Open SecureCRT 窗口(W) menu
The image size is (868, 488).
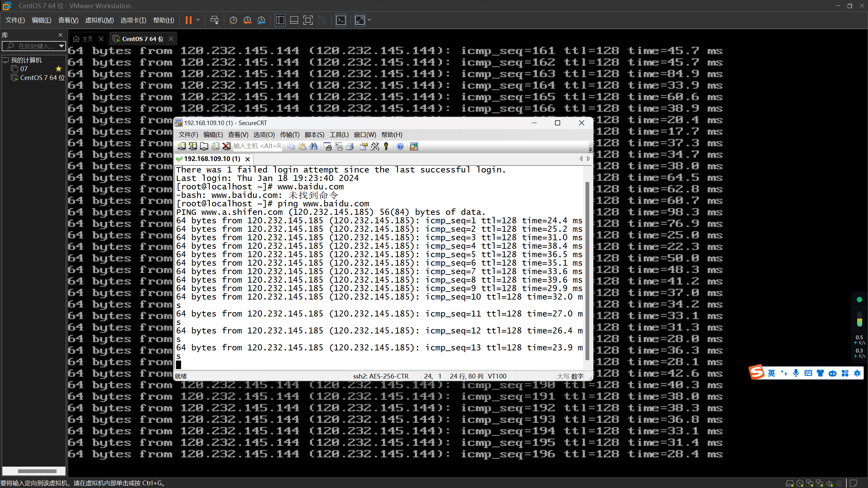365,135
